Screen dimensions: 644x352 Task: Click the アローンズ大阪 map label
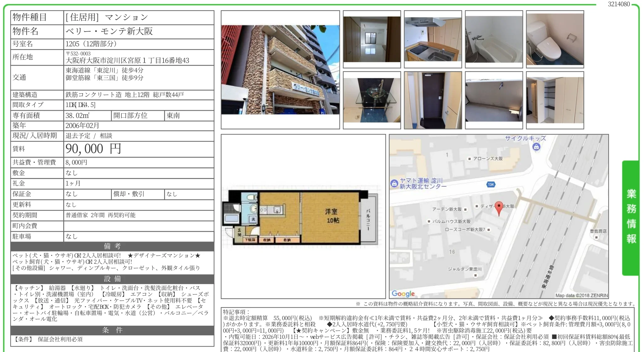coord(488,159)
